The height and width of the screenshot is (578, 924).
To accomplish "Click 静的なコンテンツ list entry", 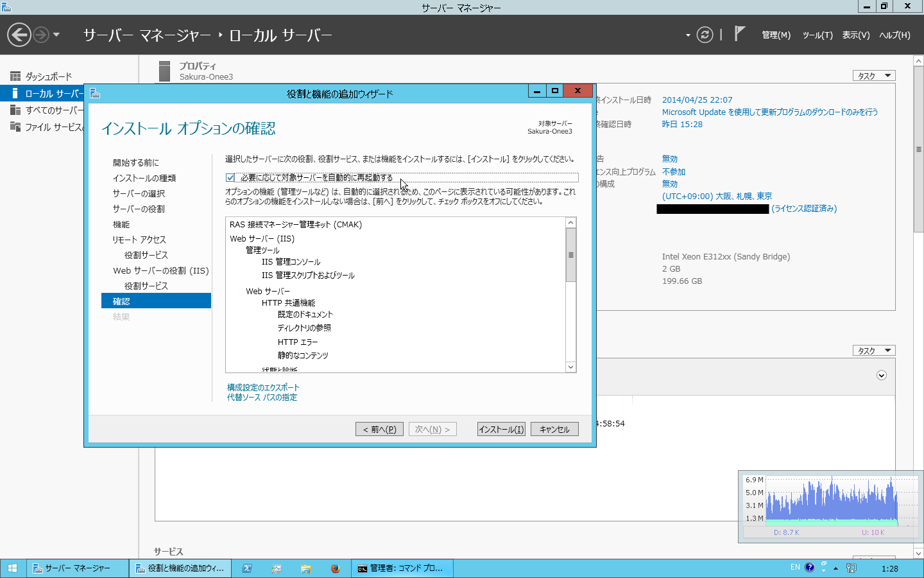I will (303, 355).
